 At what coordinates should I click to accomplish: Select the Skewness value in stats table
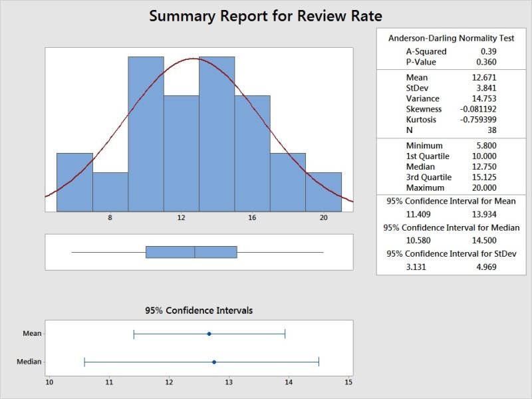(x=478, y=109)
